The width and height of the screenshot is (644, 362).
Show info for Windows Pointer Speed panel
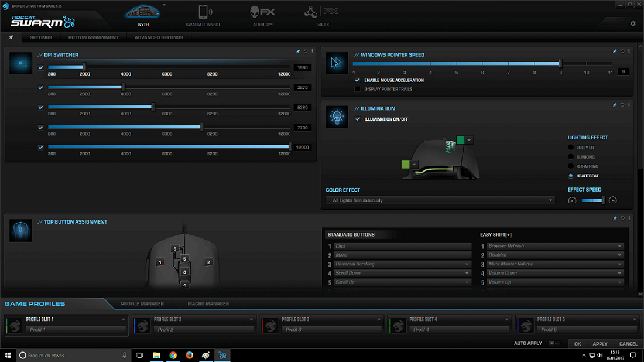click(629, 52)
